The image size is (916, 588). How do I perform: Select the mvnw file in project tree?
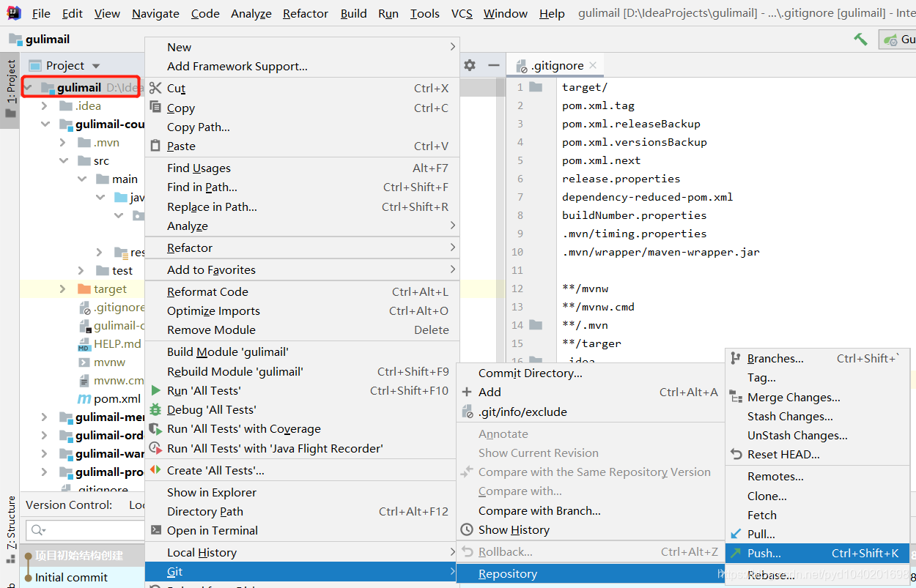pos(109,362)
